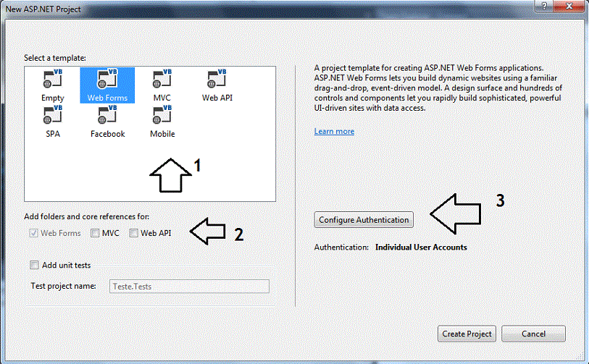Screen dimensions: 589x364
Task: Click the Web Forms template description paragraph
Action: (438, 88)
